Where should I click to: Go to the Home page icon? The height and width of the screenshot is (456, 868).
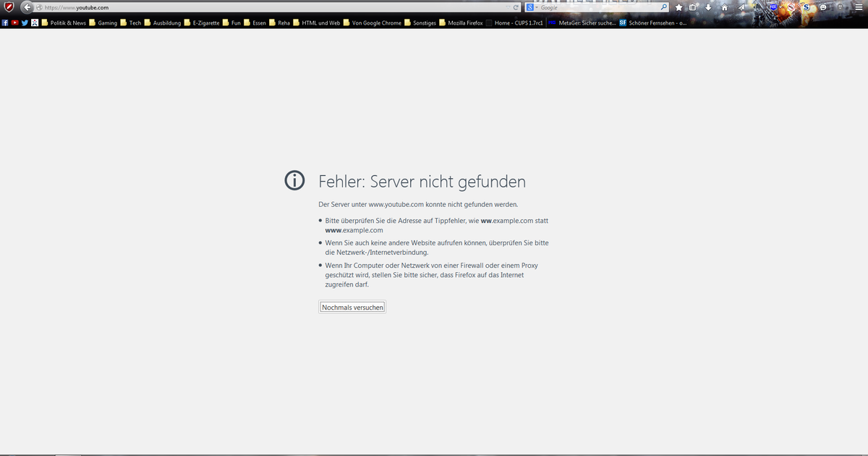[x=724, y=7]
